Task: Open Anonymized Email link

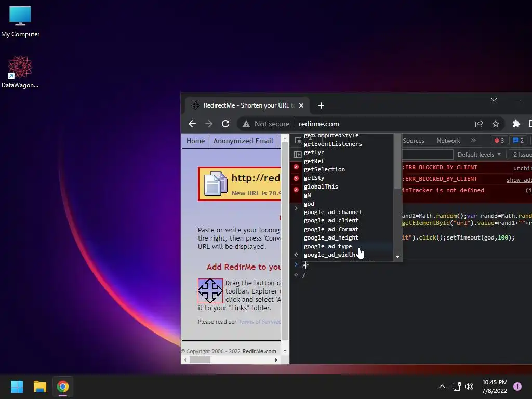Action: coord(243,141)
